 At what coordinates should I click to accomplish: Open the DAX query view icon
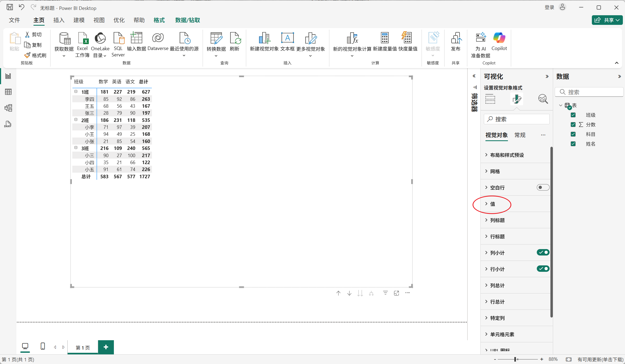click(8, 124)
